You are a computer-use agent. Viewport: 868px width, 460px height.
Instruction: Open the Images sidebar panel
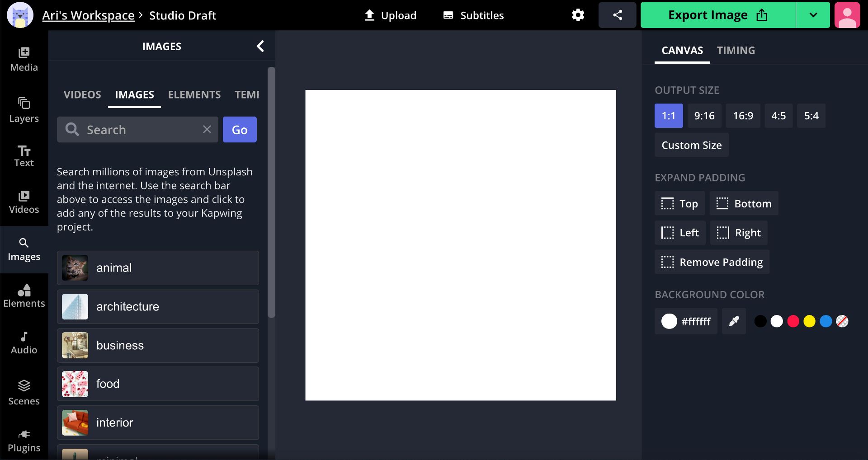pos(24,249)
